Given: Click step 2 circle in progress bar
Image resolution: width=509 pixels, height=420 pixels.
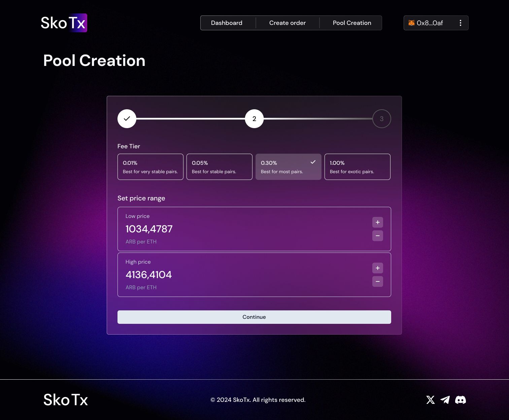Looking at the screenshot, I should pos(254,119).
